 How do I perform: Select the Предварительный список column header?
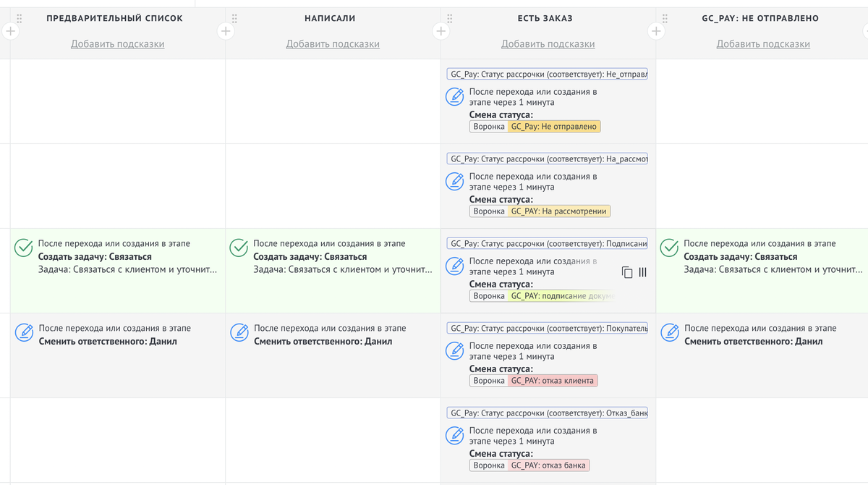pos(114,18)
